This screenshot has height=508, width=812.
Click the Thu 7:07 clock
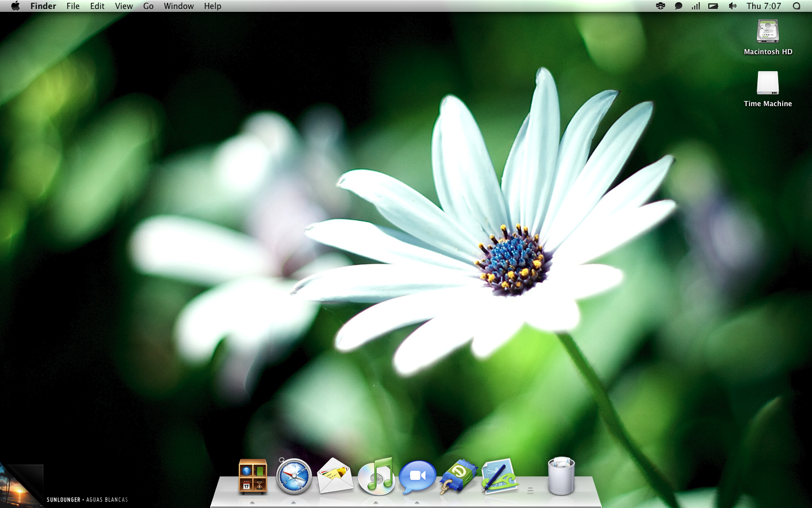tap(764, 6)
